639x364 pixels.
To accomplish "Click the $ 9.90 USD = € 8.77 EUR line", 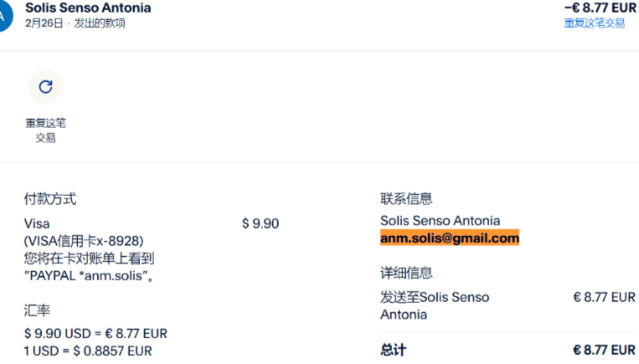I will [95, 333].
